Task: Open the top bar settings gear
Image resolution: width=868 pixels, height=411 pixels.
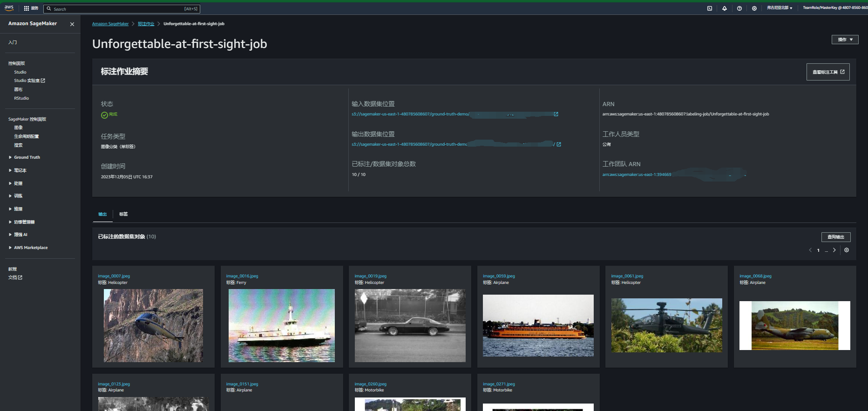Action: pyautogui.click(x=754, y=8)
